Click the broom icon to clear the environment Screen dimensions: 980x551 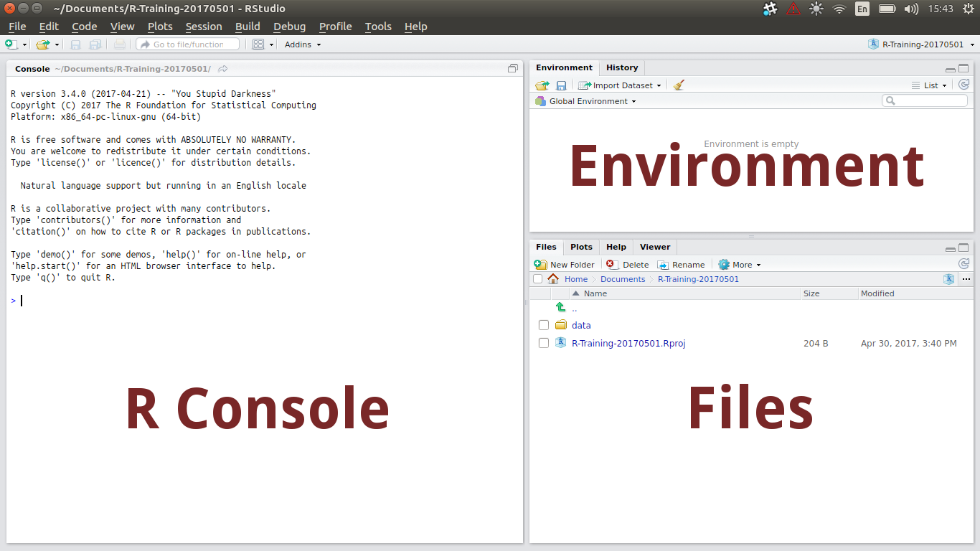[679, 85]
